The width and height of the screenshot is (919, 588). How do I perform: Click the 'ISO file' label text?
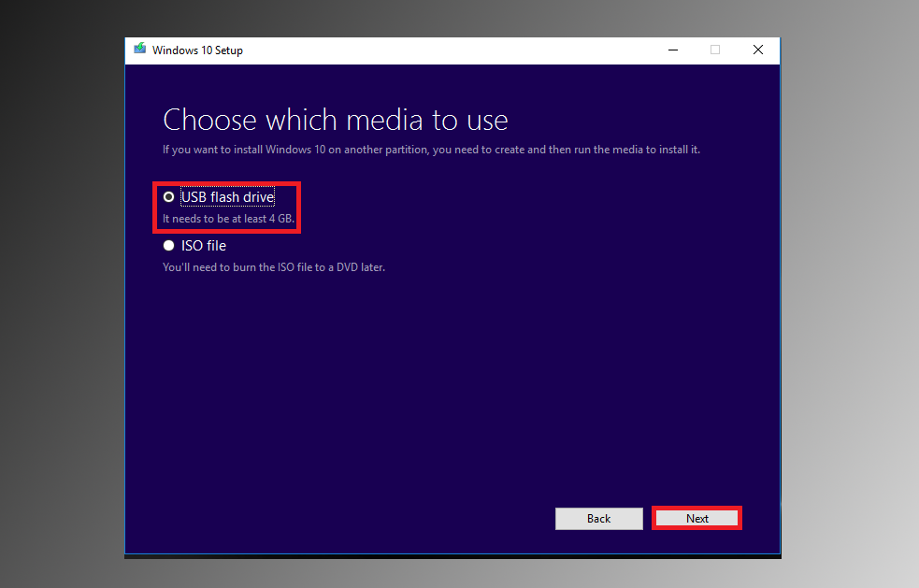coord(204,246)
